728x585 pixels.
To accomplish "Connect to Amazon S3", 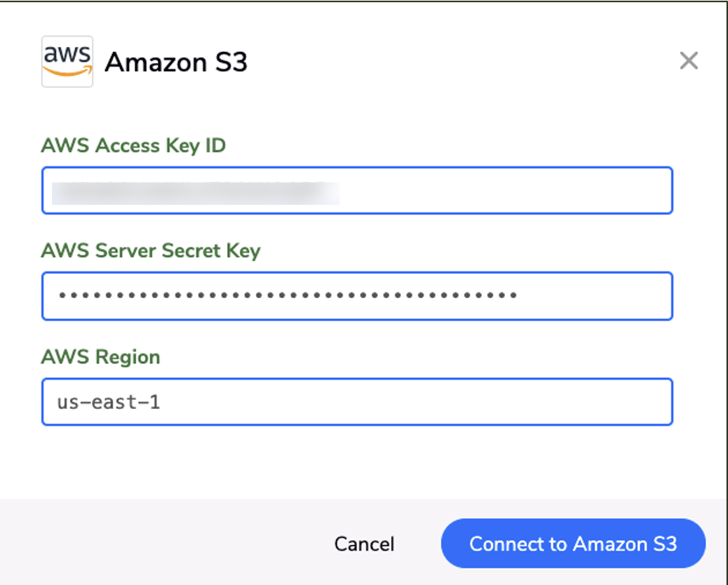I will [574, 544].
